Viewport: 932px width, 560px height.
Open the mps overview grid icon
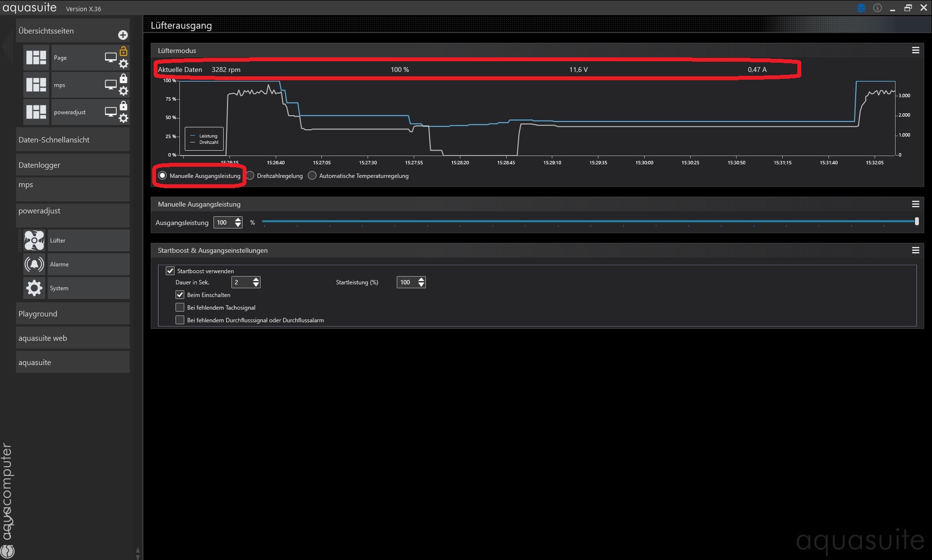pos(36,85)
